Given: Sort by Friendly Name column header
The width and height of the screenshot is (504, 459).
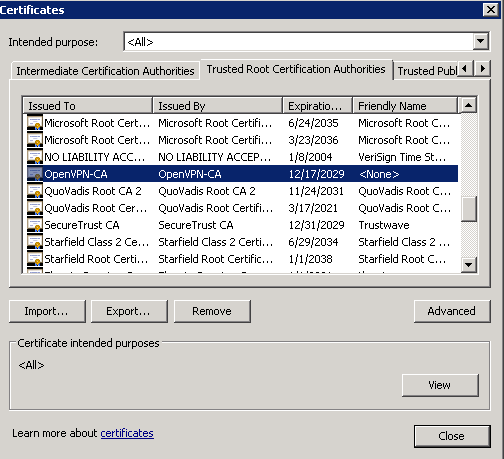Looking at the screenshot, I should point(405,106).
